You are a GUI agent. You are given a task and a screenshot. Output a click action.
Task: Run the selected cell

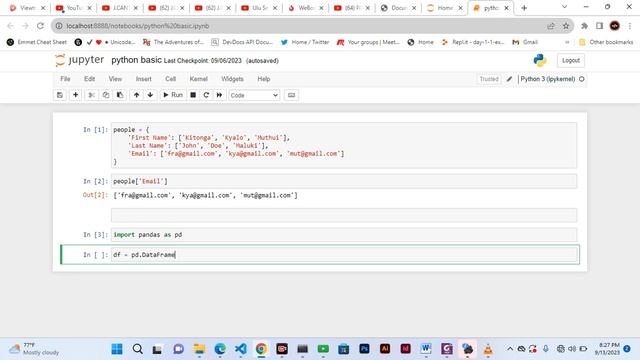coord(173,95)
